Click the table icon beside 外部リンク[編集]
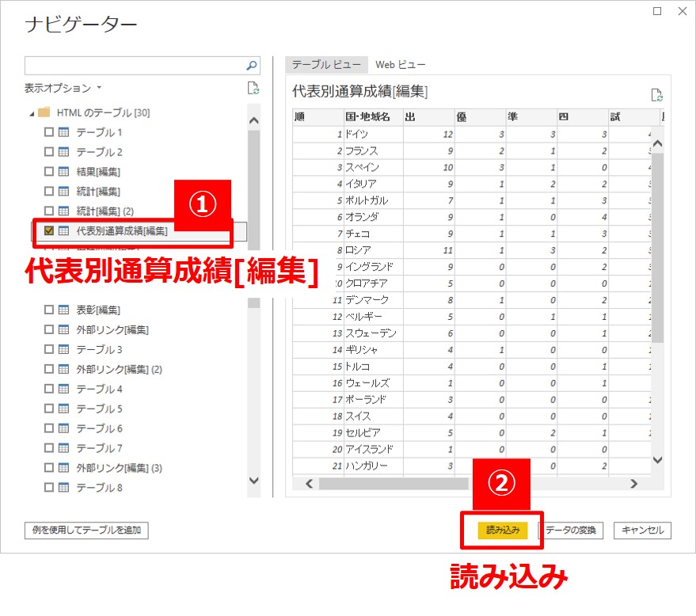This screenshot has height=616, width=696. [64, 329]
